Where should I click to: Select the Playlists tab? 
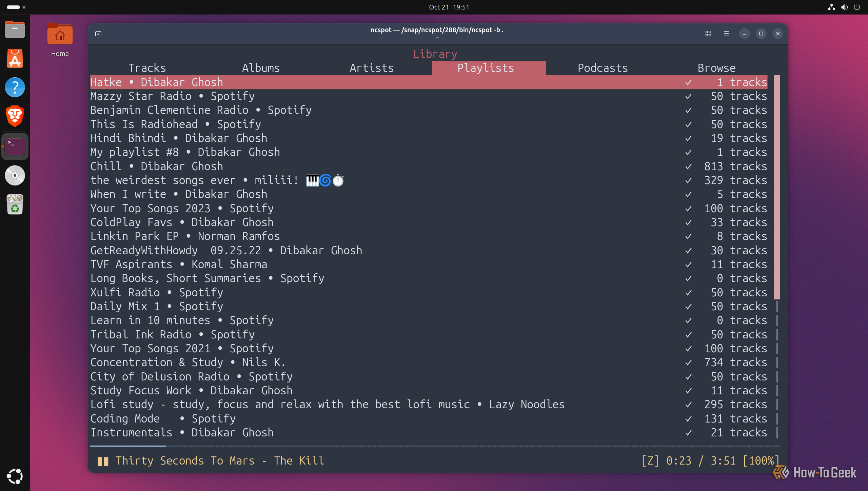(489, 68)
